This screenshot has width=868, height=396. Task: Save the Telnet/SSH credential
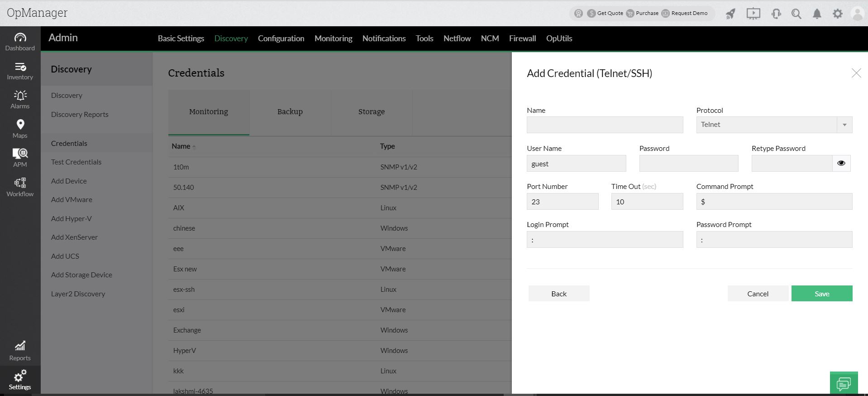(821, 294)
